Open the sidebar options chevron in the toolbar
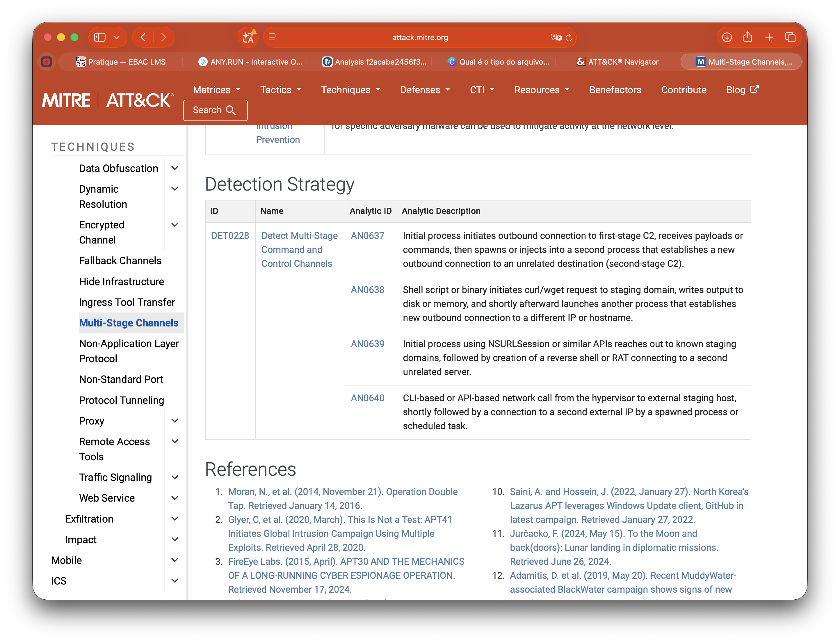This screenshot has height=643, width=840. [117, 37]
